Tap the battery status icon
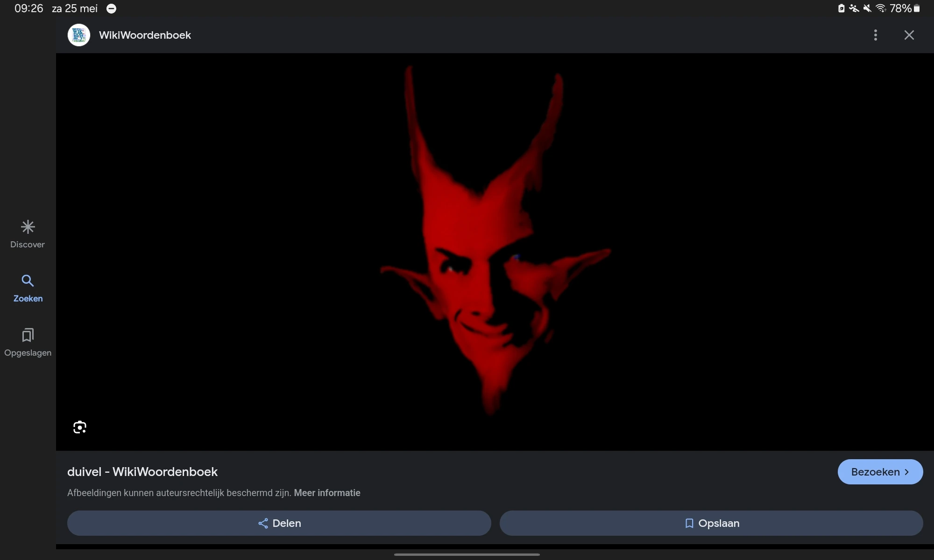 click(917, 8)
